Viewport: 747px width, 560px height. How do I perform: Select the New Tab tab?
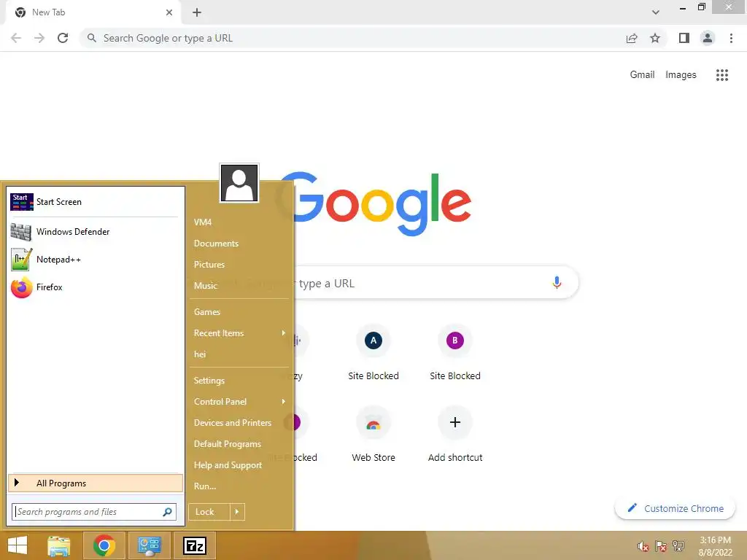[x=93, y=12]
